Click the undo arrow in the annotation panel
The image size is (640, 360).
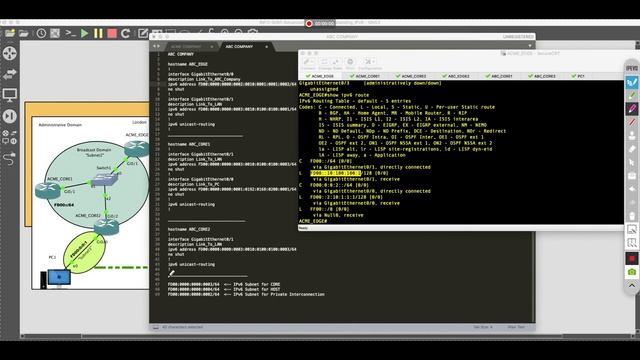click(631, 189)
